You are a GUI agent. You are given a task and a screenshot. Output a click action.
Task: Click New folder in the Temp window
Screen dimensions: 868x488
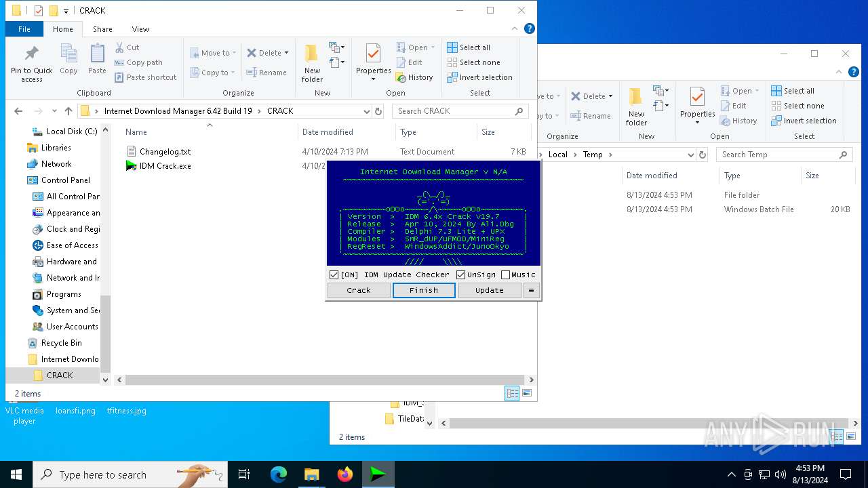click(x=636, y=106)
